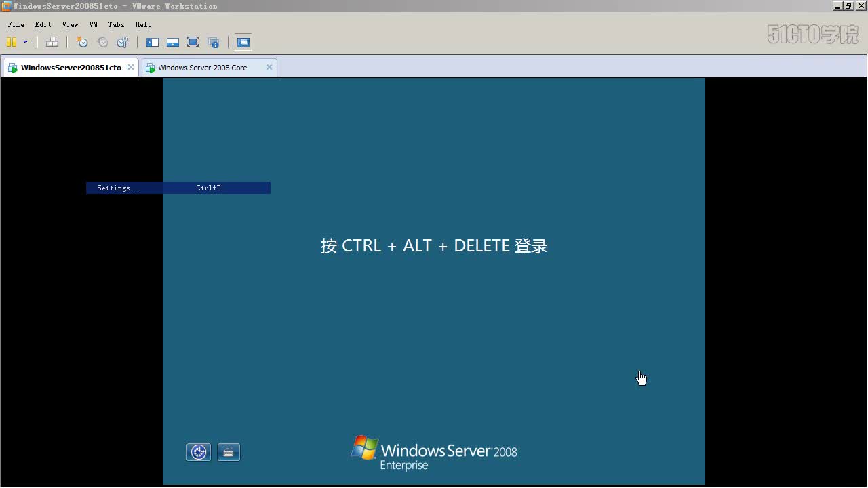Click the console view toolbar icon
Viewport: 868px width, 488px height.
pos(243,42)
